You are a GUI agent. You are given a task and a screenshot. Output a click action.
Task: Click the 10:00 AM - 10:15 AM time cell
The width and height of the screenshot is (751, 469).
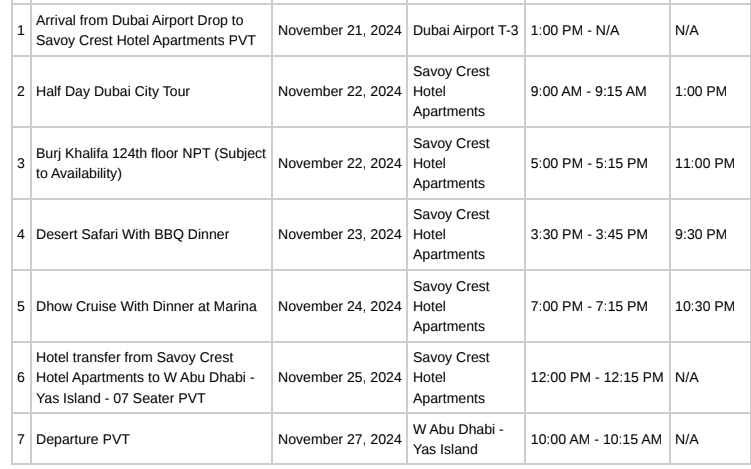[597, 439]
